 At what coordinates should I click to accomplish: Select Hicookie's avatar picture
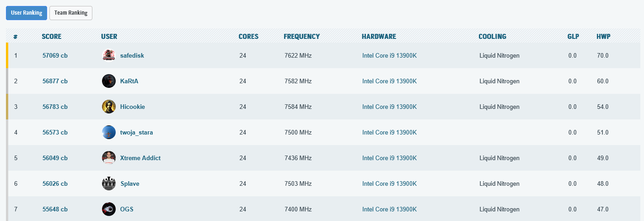click(x=109, y=107)
